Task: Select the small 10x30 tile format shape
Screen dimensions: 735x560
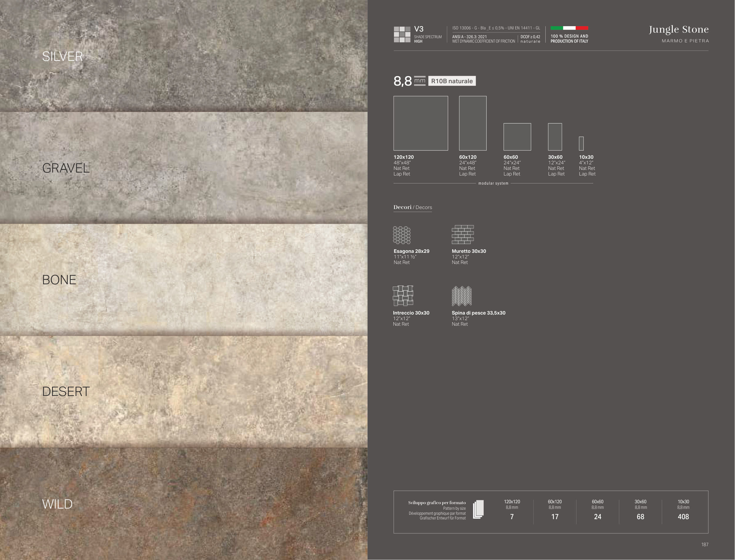Action: [581, 144]
